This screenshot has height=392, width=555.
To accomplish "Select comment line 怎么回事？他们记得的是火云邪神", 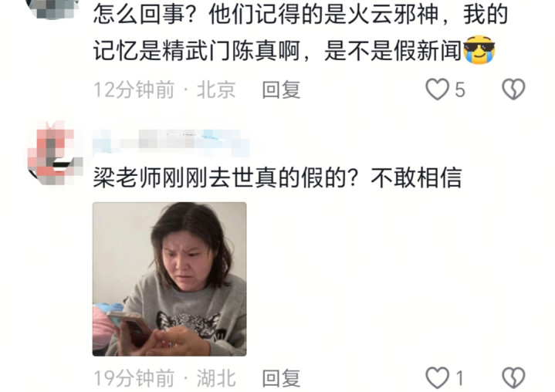I will point(266,15).
